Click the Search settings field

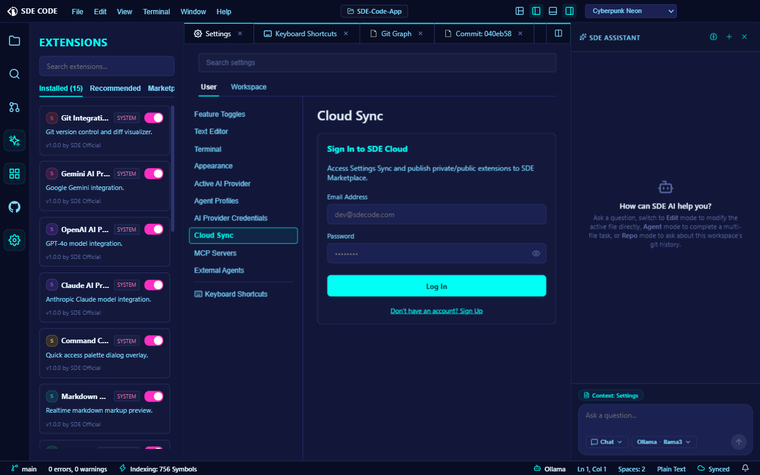tap(377, 63)
